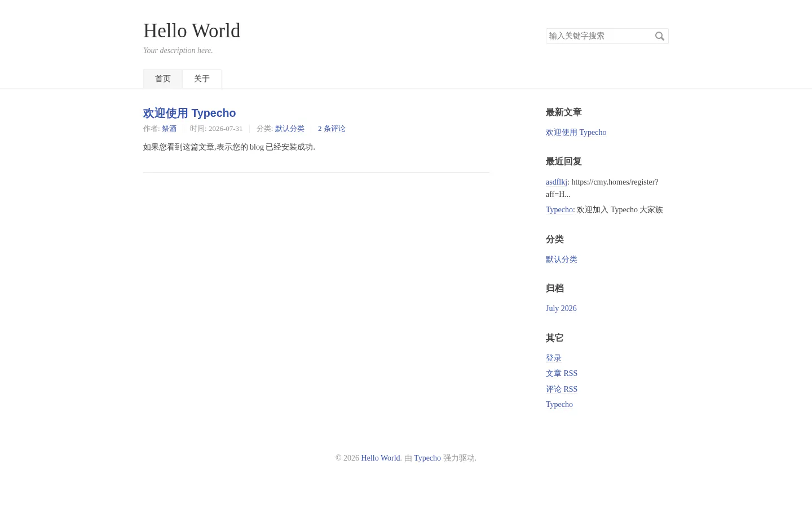Viewport: 812px width, 508px height.
Task: Click the tagline 'Your description here.'
Action: 178,51
